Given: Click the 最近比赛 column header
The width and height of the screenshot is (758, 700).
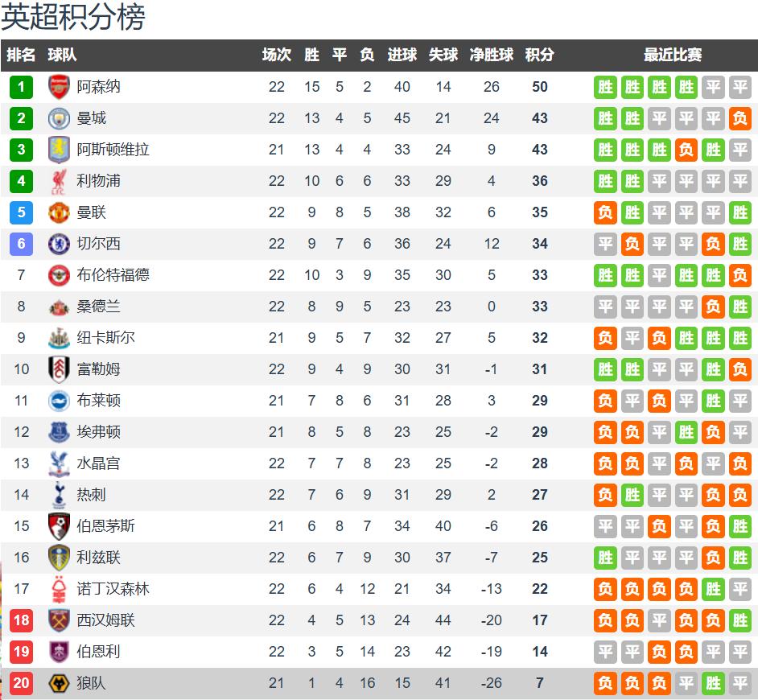Looking at the screenshot, I should pos(672,55).
